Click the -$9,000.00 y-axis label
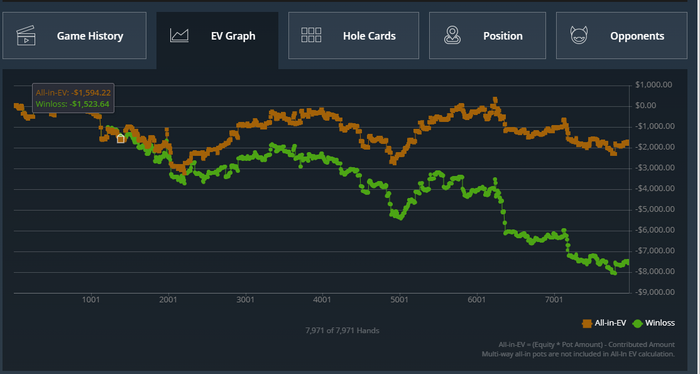 655,292
